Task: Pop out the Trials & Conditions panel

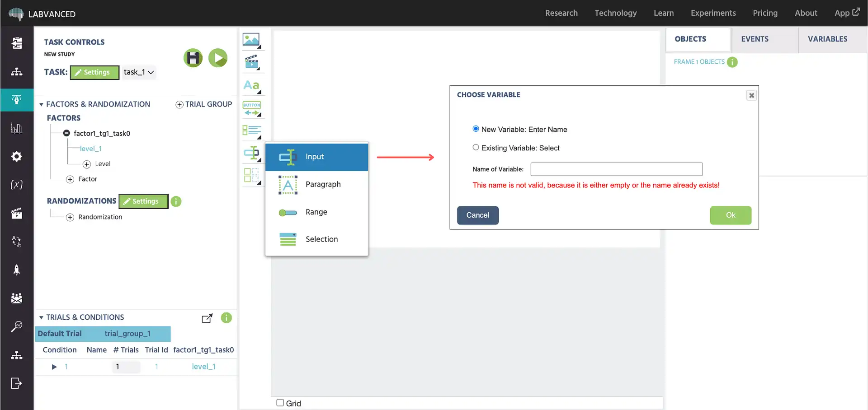Action: tap(207, 318)
